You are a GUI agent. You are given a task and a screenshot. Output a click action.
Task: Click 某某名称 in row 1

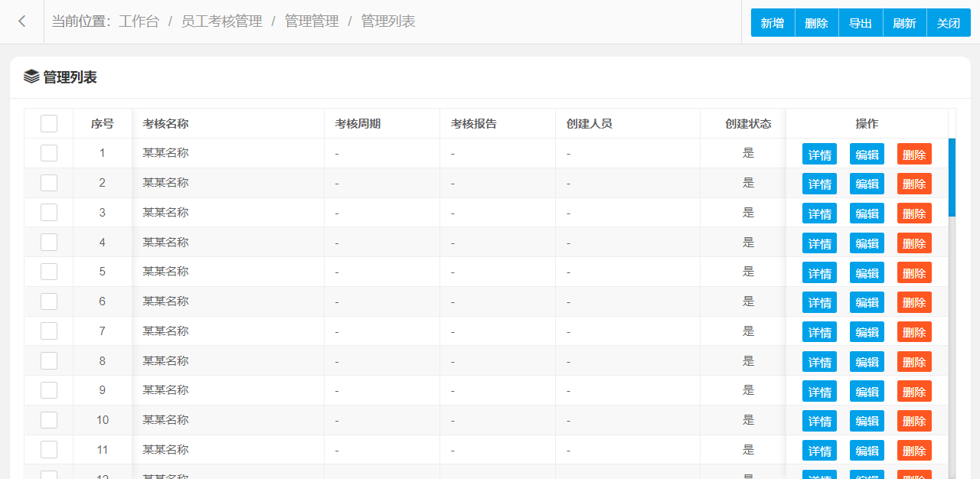165,153
